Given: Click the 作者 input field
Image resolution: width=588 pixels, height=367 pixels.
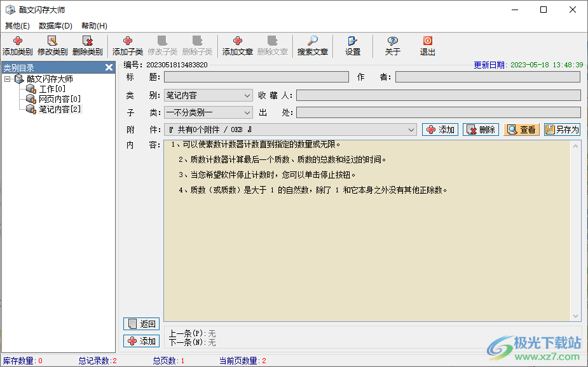Looking at the screenshot, I should [x=488, y=77].
